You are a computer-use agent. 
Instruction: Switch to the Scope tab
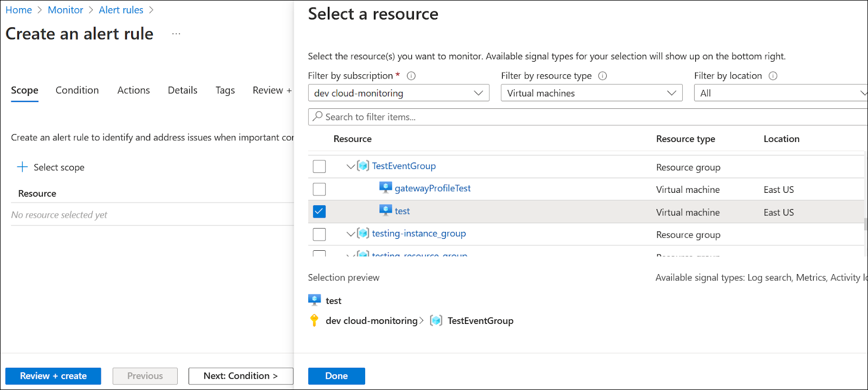click(x=24, y=90)
